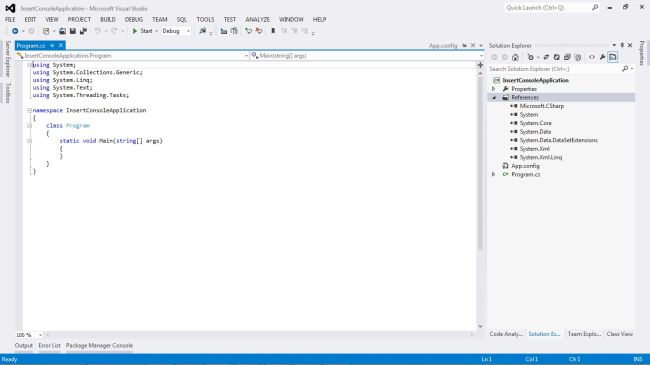Switch to the Output tab
This screenshot has width=650, height=365.
click(x=24, y=346)
